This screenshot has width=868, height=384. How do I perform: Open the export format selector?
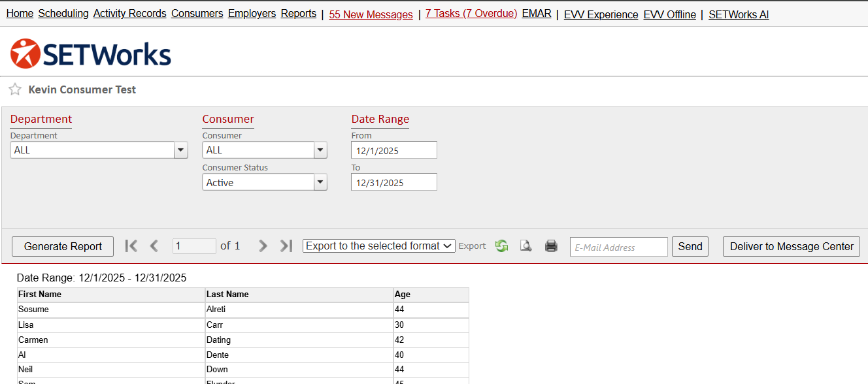tap(378, 246)
